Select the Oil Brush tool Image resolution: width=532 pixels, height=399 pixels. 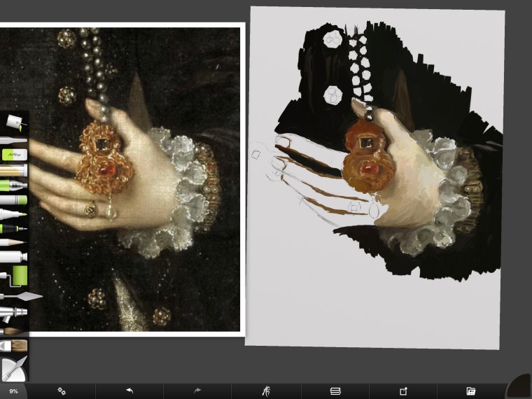tap(13, 346)
